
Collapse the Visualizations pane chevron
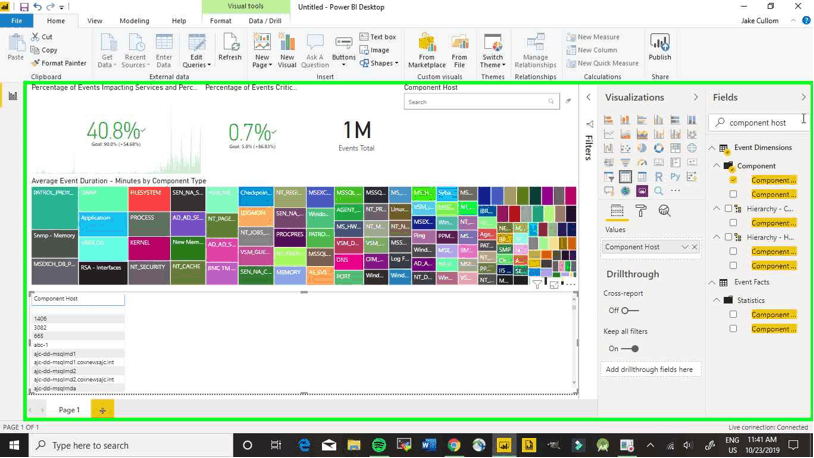coord(696,97)
